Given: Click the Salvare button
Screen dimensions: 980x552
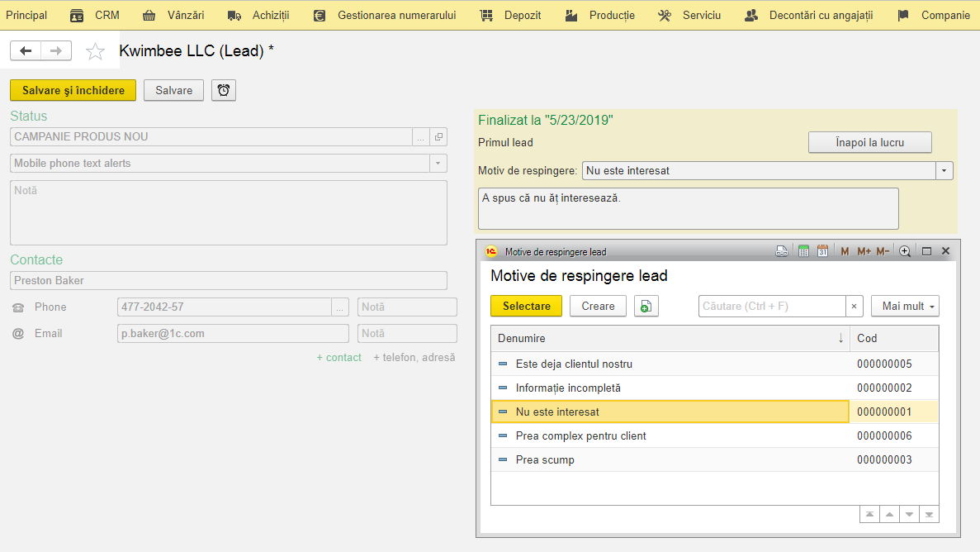Looking at the screenshot, I should (x=173, y=90).
